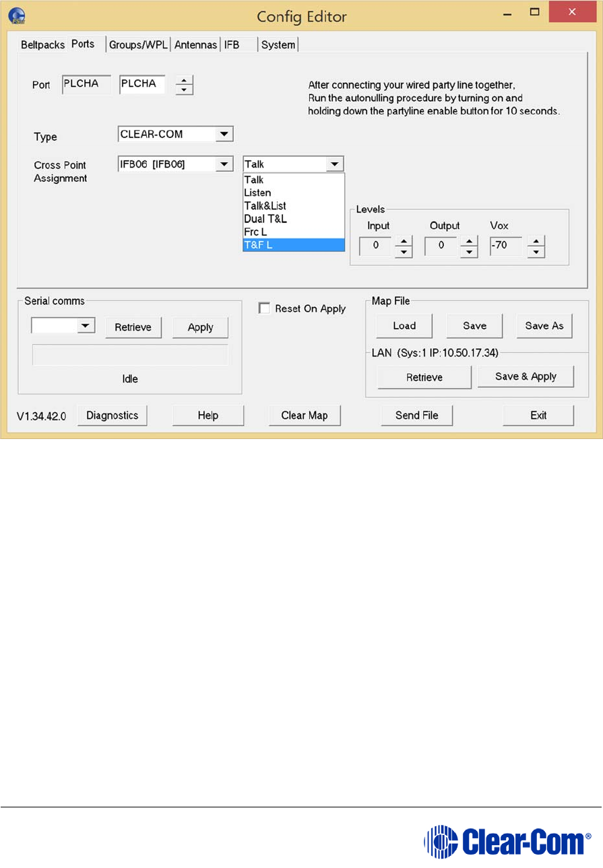Click the Save & Apply button
Image resolution: width=603 pixels, height=868 pixels.
526,376
